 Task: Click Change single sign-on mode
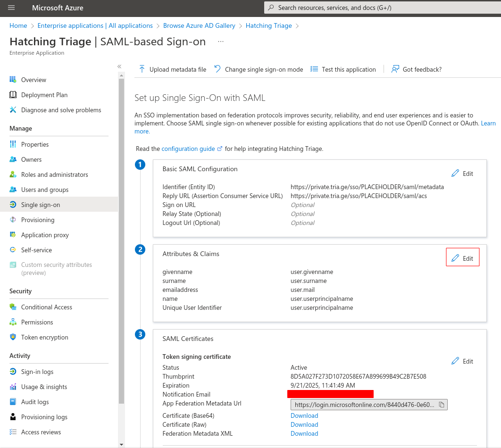(259, 69)
